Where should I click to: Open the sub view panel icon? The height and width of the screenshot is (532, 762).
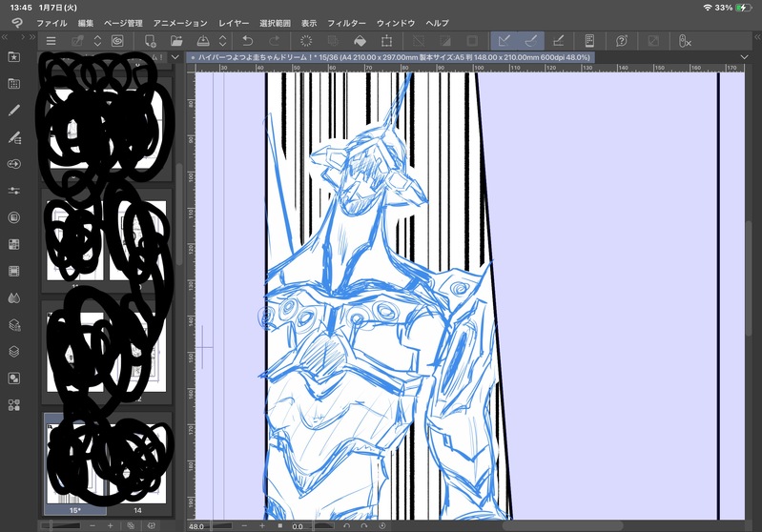(14, 84)
